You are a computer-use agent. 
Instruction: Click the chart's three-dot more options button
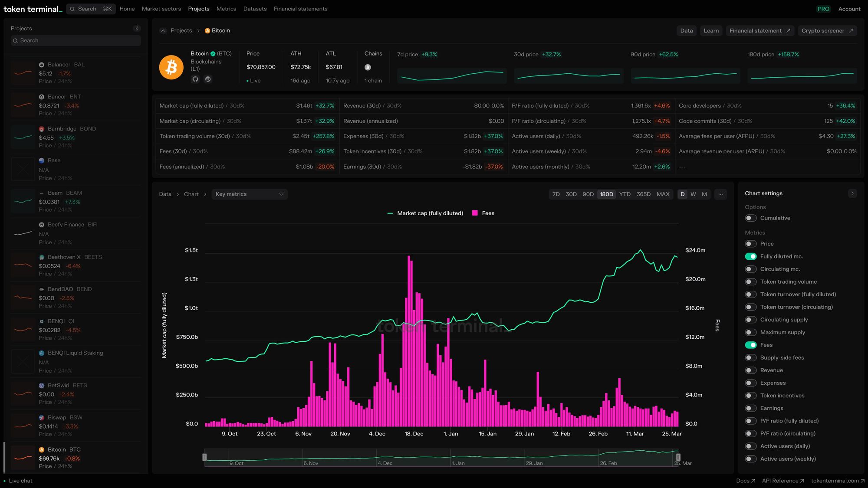click(x=720, y=194)
